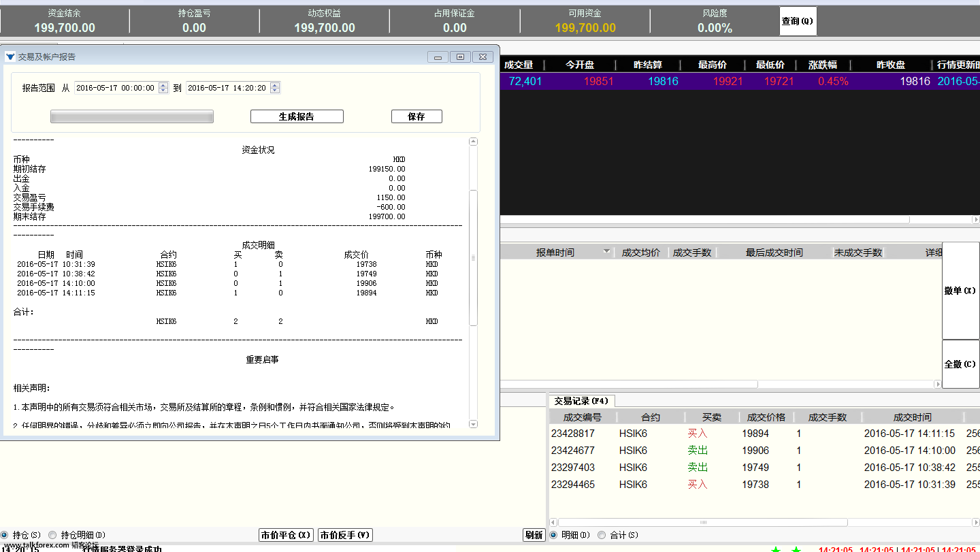Click the 动态权益 199,700.00 value
Image resolution: width=980 pixels, height=552 pixels.
[x=325, y=28]
